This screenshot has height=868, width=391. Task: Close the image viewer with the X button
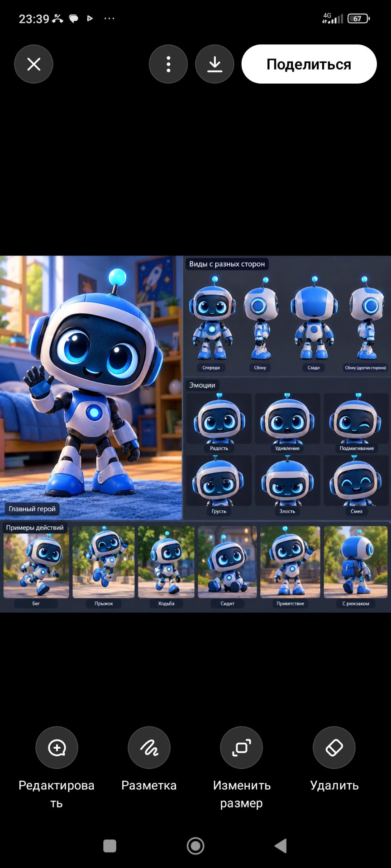click(x=33, y=64)
